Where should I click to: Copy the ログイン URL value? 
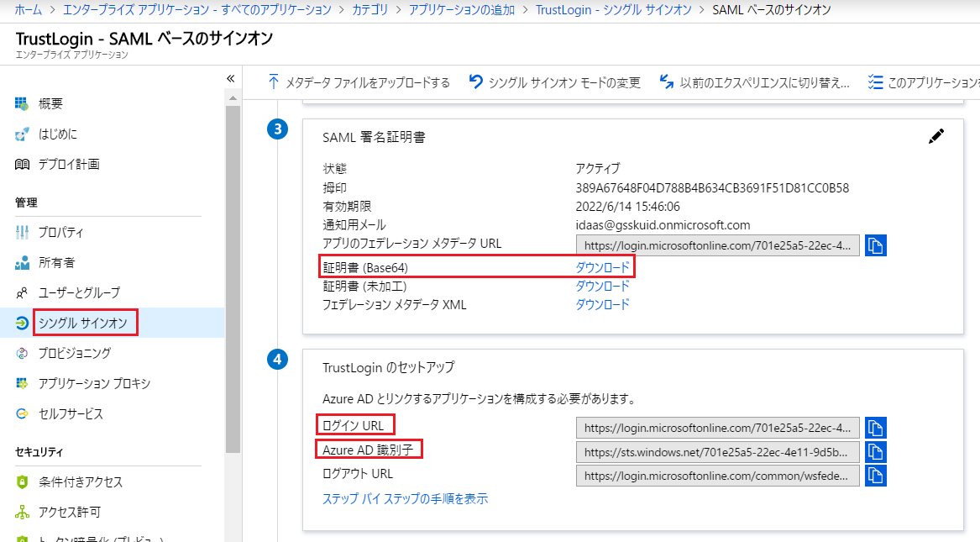tap(876, 429)
